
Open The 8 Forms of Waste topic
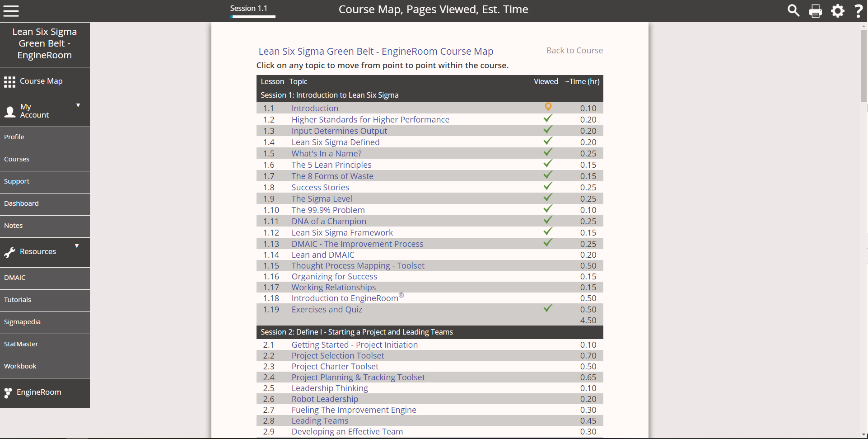click(x=332, y=176)
